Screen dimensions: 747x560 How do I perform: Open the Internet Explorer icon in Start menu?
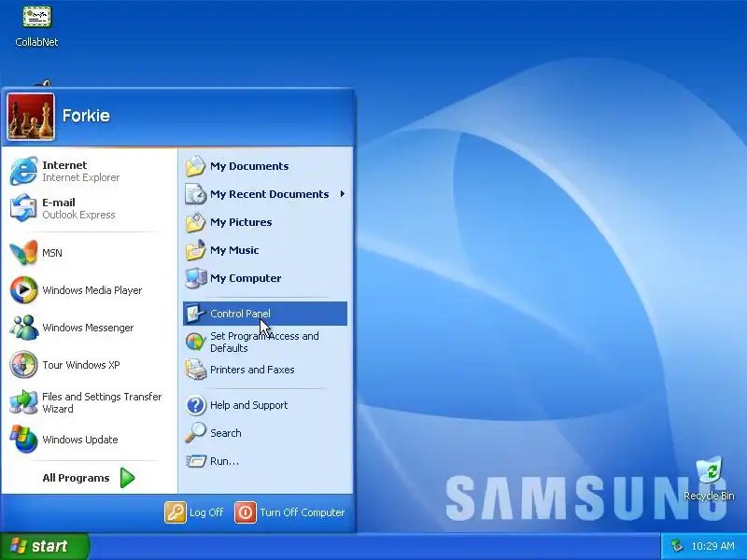click(x=23, y=171)
